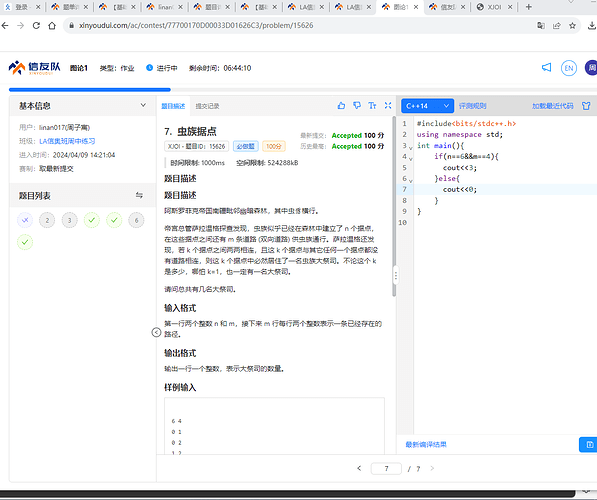Collapse the 基本信息 section chevron
Image resolution: width=597 pixels, height=500 pixels.
point(143,105)
